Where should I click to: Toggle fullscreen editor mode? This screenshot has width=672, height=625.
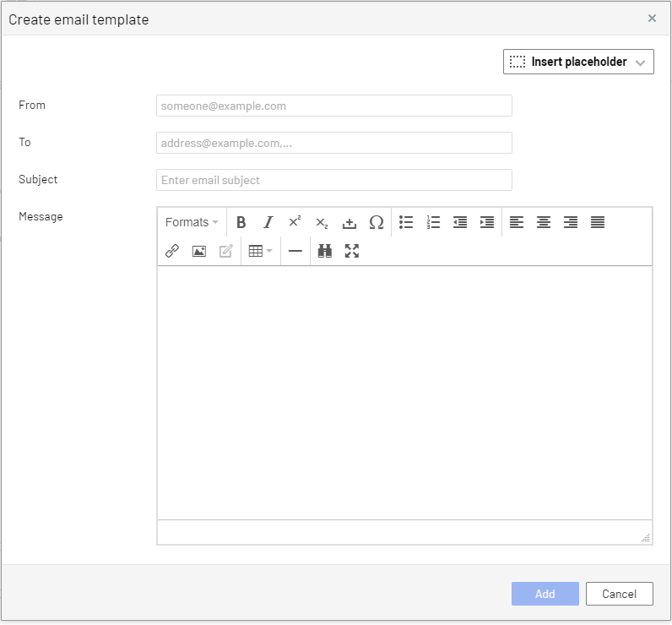[x=352, y=251]
